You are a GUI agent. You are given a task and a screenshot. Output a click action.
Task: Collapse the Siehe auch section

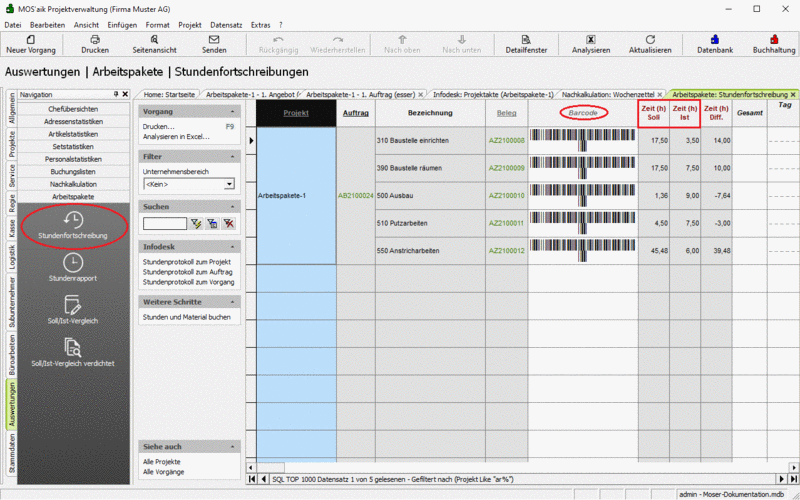pos(233,446)
